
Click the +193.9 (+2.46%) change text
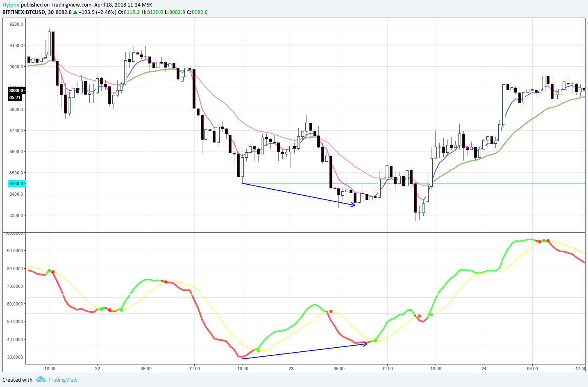(98, 12)
